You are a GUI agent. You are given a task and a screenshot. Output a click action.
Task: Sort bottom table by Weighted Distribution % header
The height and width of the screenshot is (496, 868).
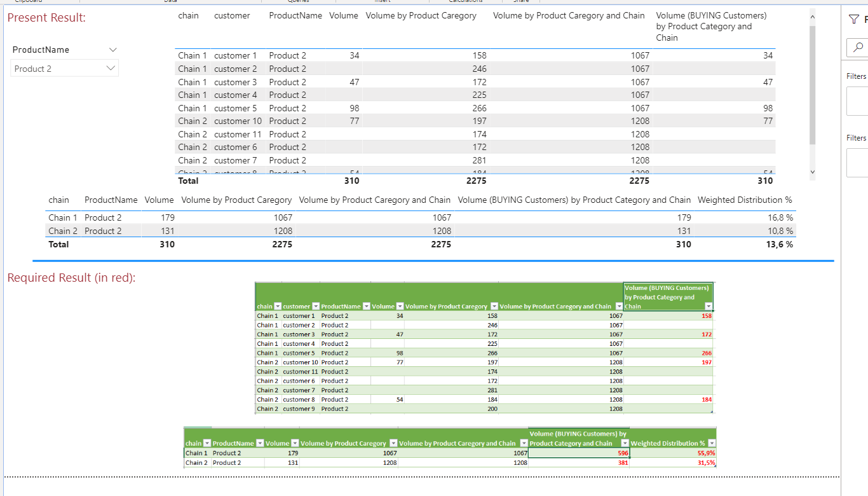[745, 200]
